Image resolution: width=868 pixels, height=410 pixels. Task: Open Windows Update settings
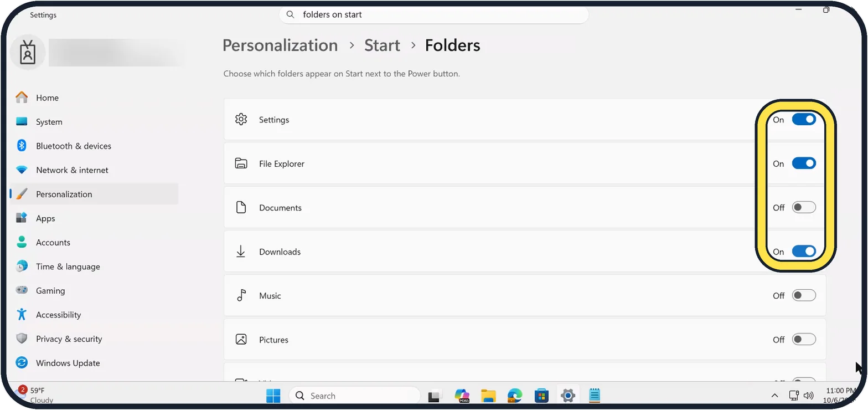(x=94, y=363)
